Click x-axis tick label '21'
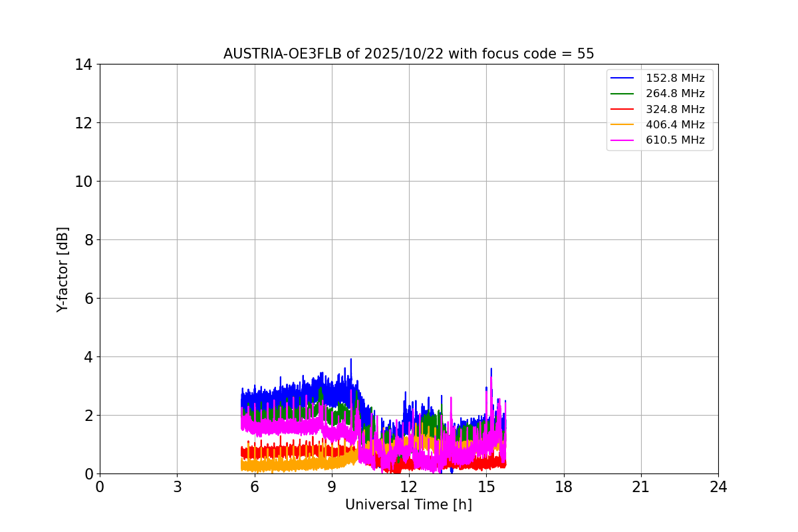 (641, 487)
